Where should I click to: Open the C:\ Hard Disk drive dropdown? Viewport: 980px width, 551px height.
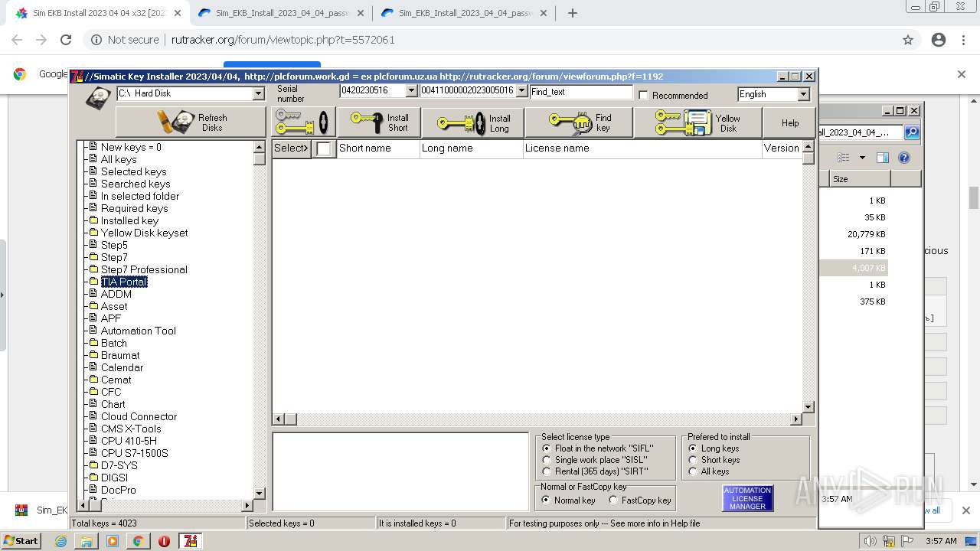point(258,93)
